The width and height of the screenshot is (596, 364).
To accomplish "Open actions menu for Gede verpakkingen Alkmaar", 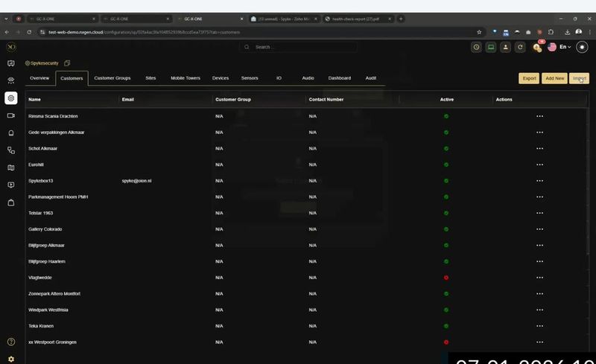I will 539,132.
